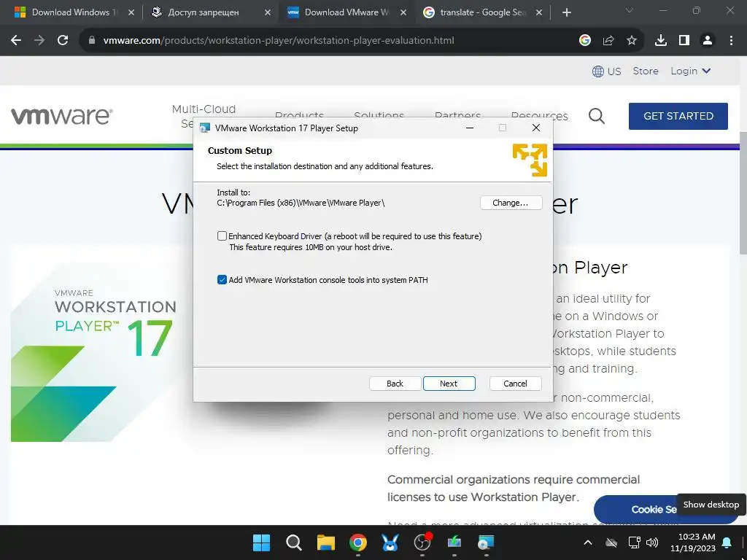Click the GET STARTED button on VMware site
This screenshot has width=747, height=560.
point(678,116)
